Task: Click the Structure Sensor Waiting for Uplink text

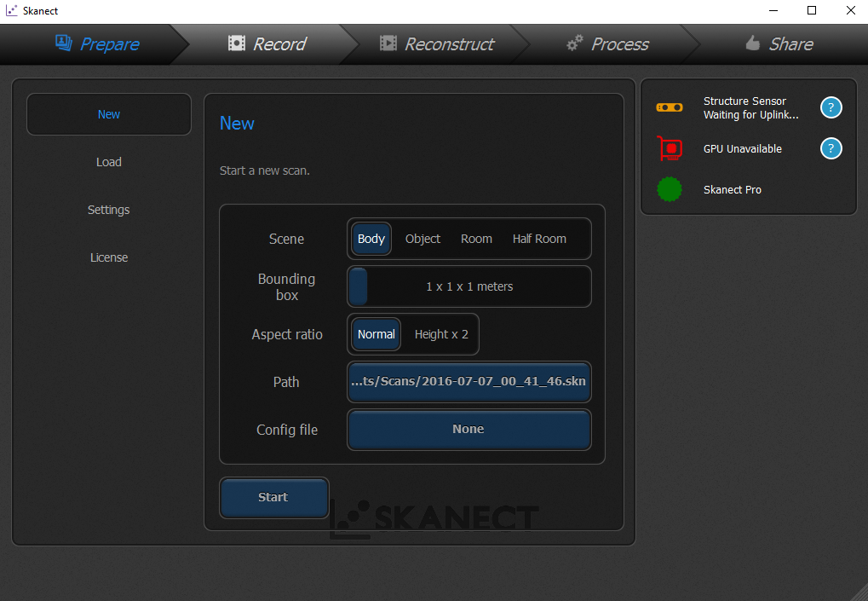Action: (x=750, y=108)
